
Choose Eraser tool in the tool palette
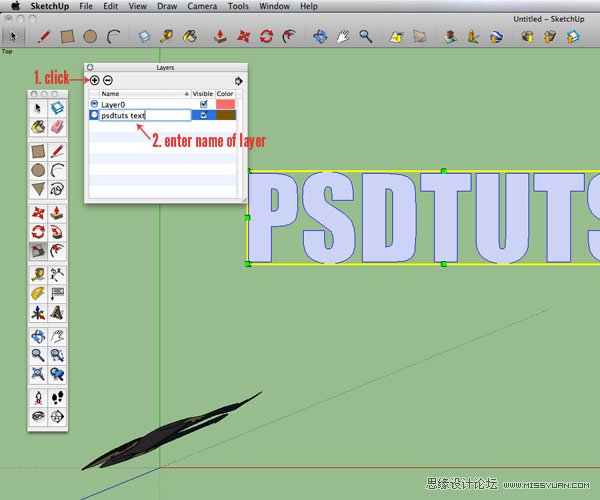point(57,127)
